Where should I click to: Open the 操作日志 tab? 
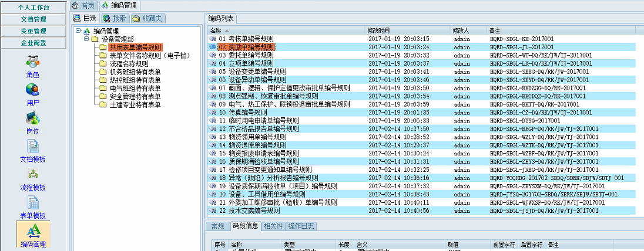point(301,226)
